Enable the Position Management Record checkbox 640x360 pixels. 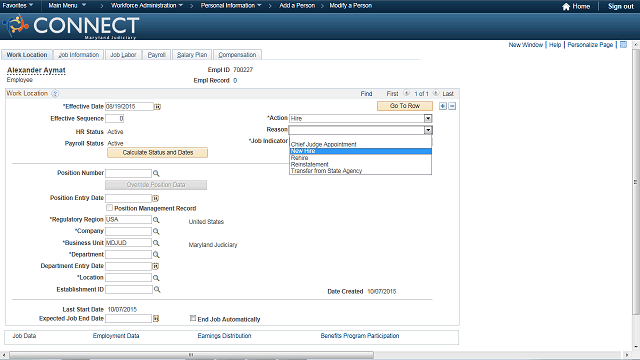(x=109, y=208)
